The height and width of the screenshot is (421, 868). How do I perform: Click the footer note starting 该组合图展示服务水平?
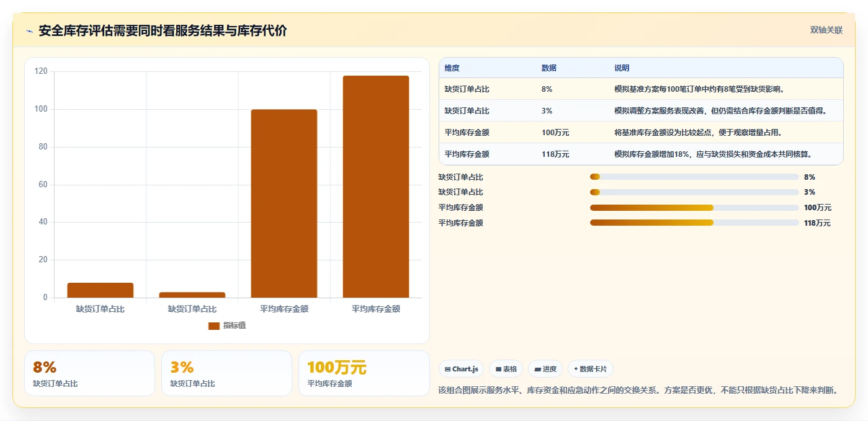638,390
